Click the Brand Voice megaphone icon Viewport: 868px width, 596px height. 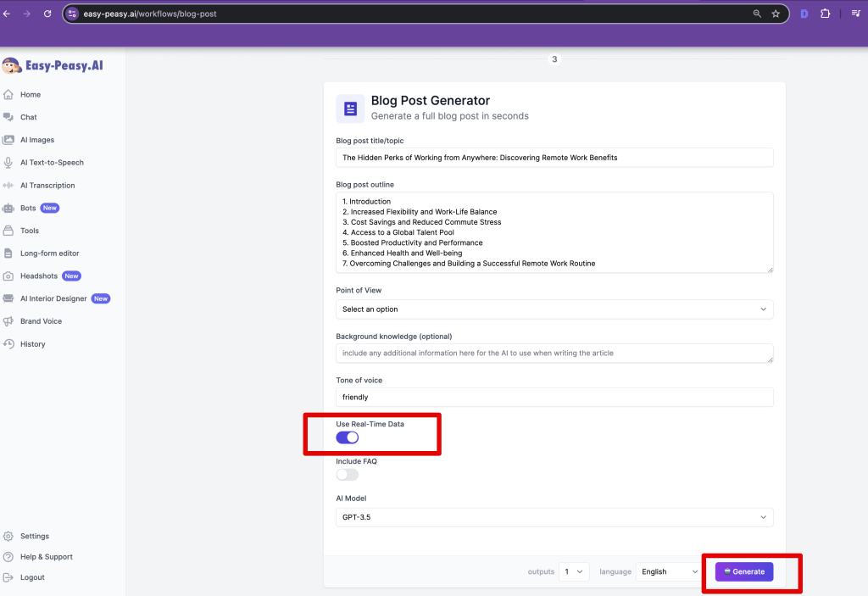(x=8, y=321)
